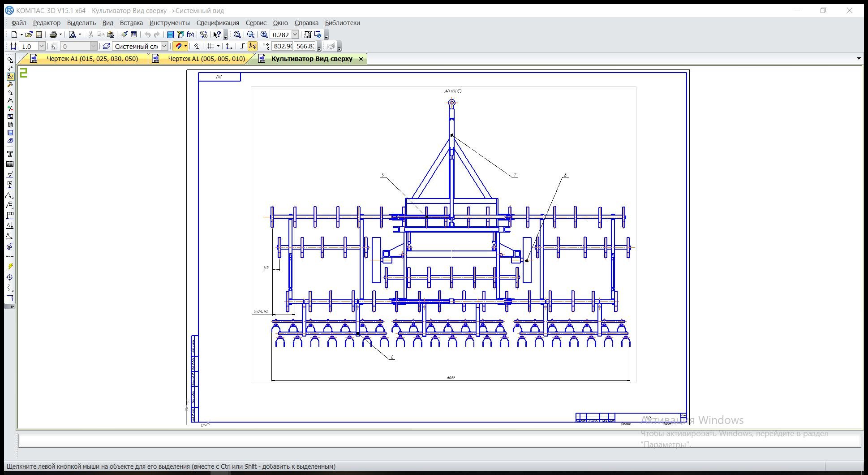This screenshot has height=475, width=868.
Task: Click the Refresh view icon
Action: point(318,35)
